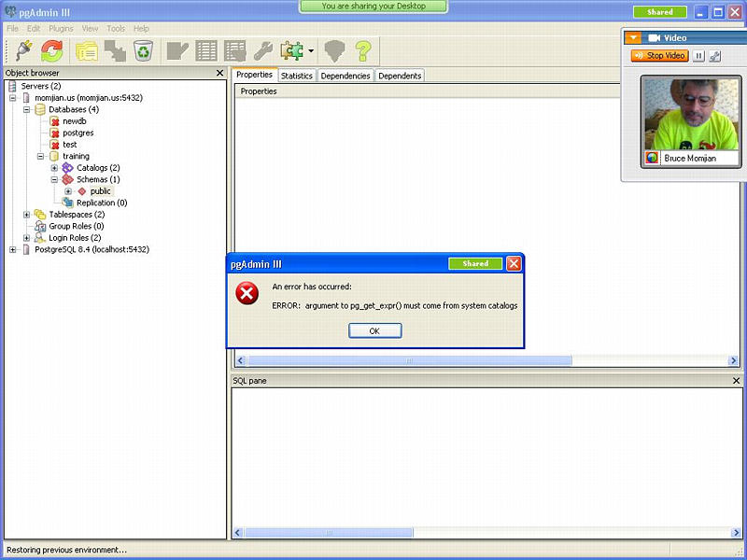Open the Help question mark icon
Image resolution: width=747 pixels, height=560 pixels.
[362, 50]
